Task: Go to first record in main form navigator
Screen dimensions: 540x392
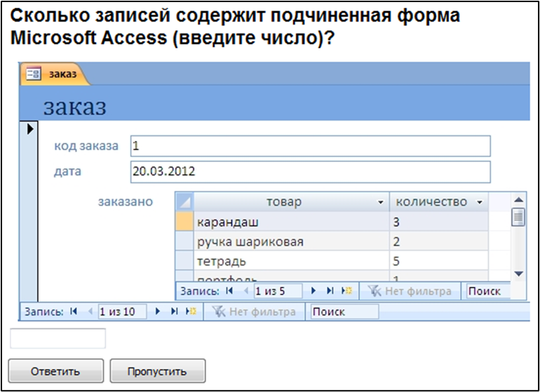Action: [74, 311]
